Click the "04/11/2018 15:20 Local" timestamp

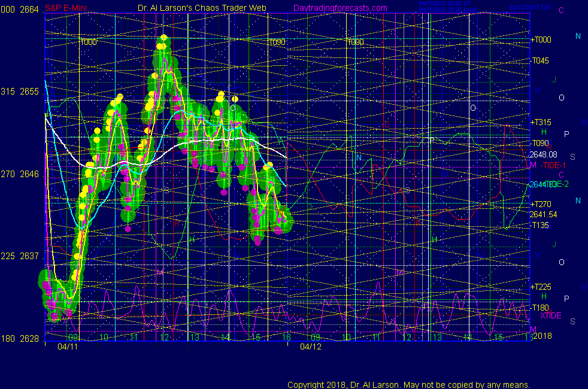[448, 10]
